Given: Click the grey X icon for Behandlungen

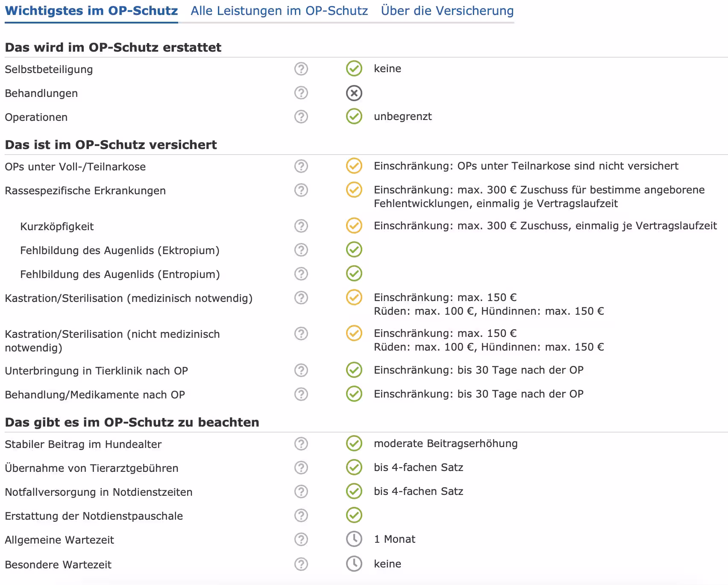Looking at the screenshot, I should click(x=354, y=93).
